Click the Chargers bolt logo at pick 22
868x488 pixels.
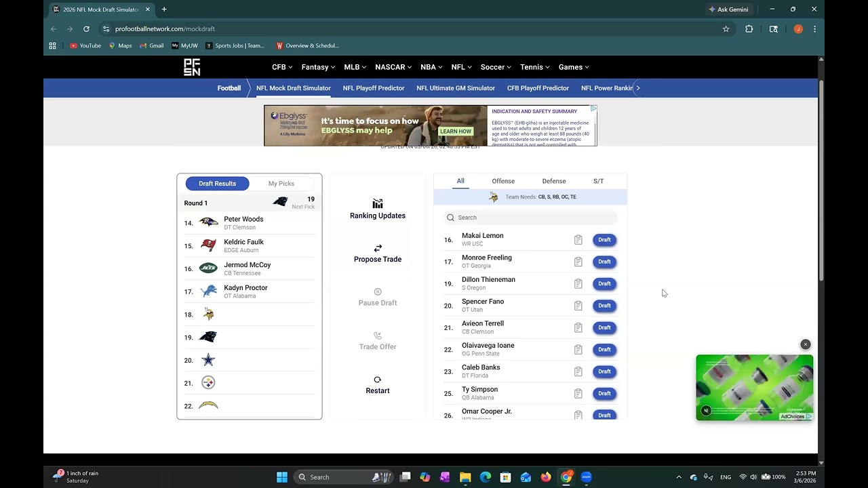(x=208, y=405)
